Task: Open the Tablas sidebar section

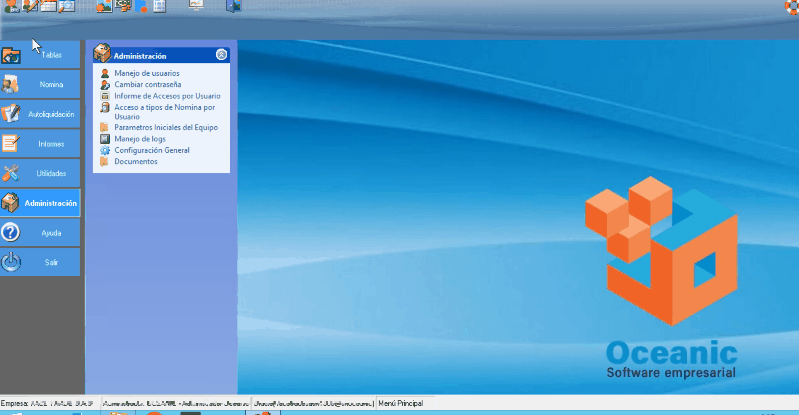Action: coord(41,54)
